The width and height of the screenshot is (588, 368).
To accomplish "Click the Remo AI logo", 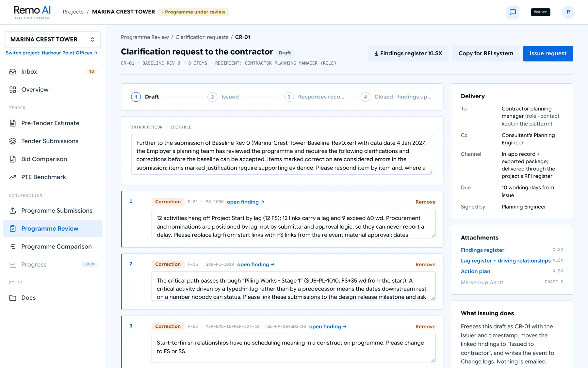I will point(32,12).
